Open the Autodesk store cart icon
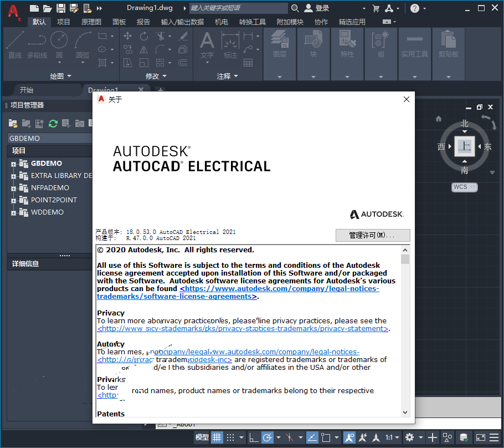 pyautogui.click(x=376, y=8)
